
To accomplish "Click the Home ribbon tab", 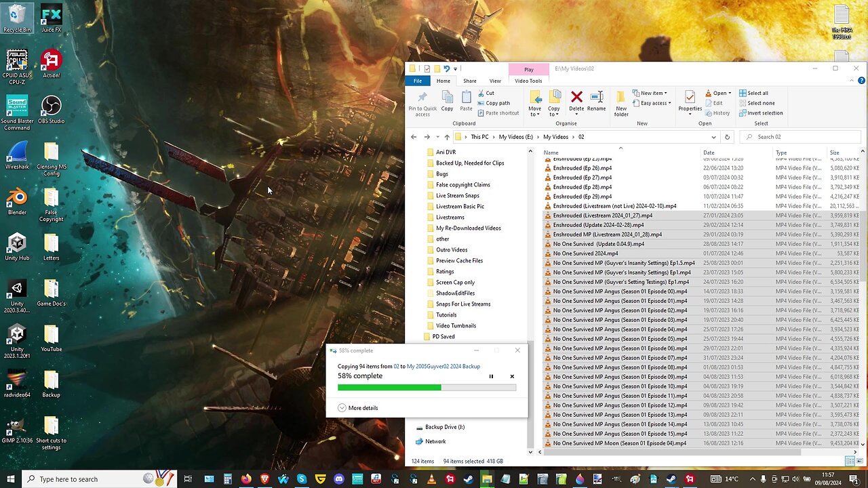I will click(443, 81).
